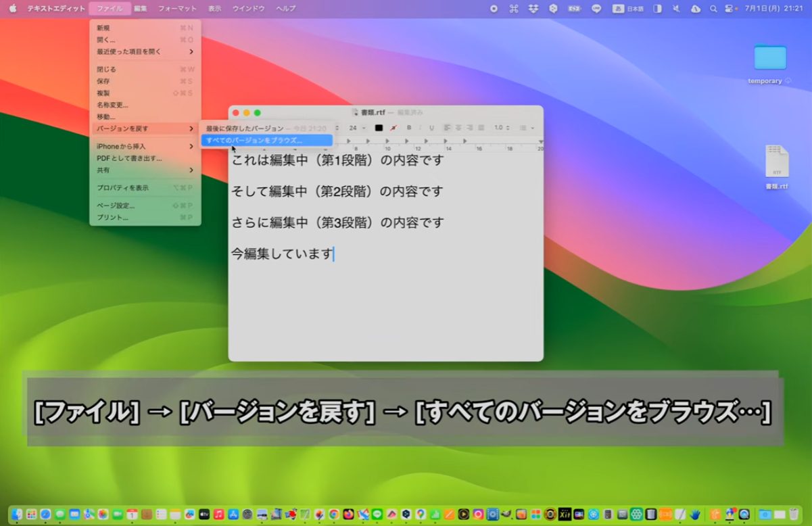Open Control Center from menu bar
Image resolution: width=812 pixels, height=526 pixels.
click(730, 8)
